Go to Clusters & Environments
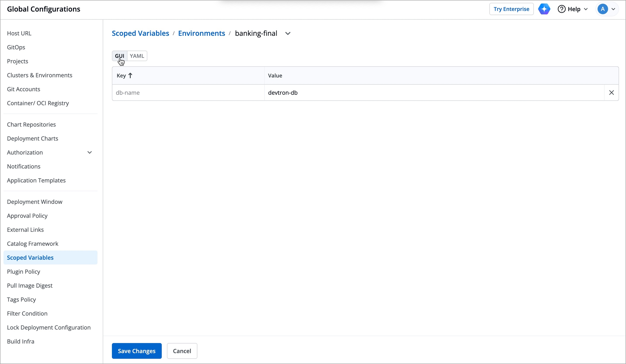The width and height of the screenshot is (626, 364). (40, 75)
